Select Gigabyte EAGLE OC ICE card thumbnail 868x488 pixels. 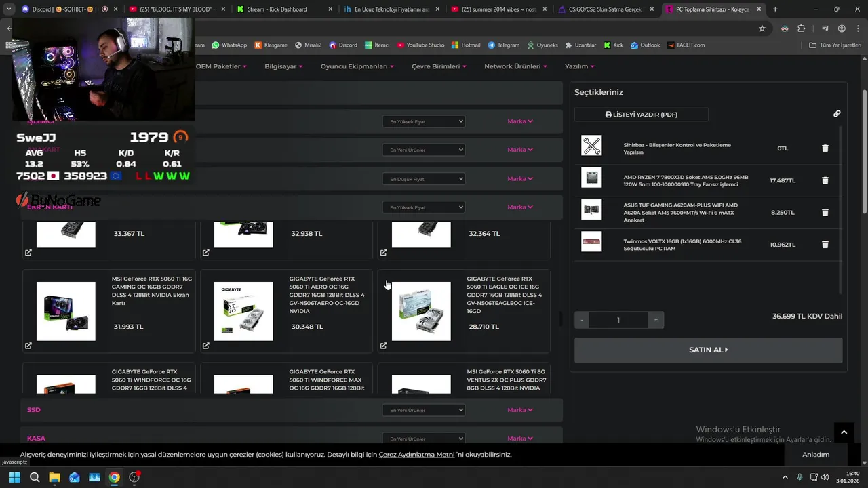[421, 311]
